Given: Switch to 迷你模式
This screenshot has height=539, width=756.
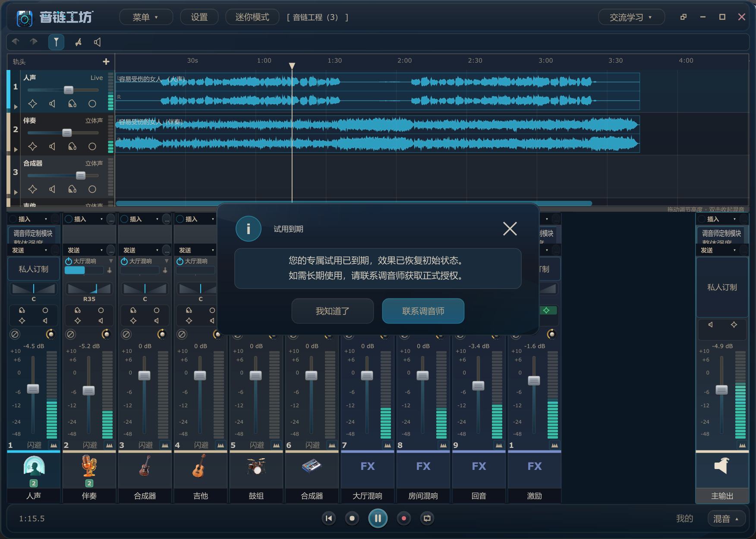Looking at the screenshot, I should (x=252, y=17).
